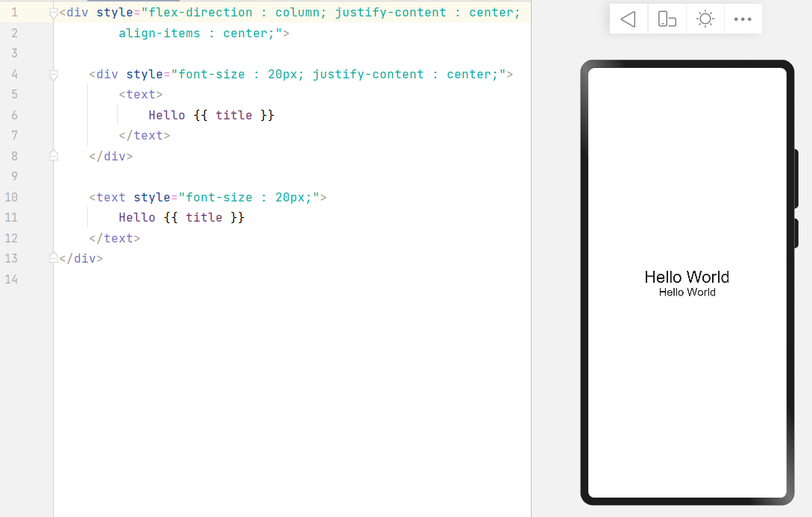Click line number 10 in the gutter

(11, 198)
